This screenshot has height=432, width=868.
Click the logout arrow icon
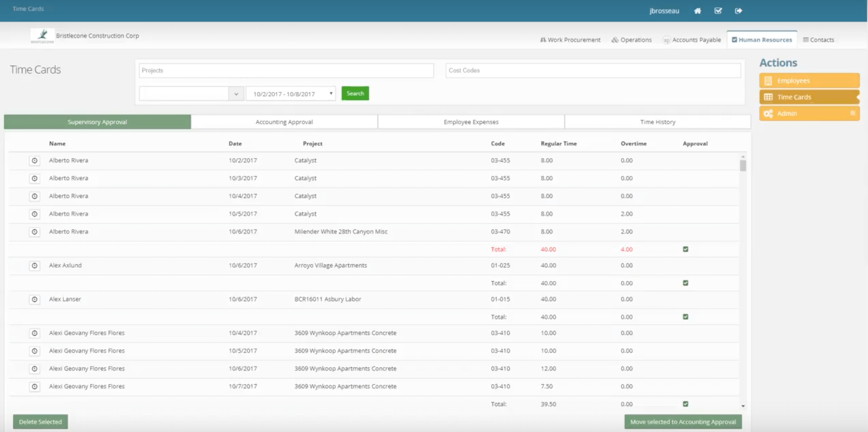pyautogui.click(x=738, y=11)
